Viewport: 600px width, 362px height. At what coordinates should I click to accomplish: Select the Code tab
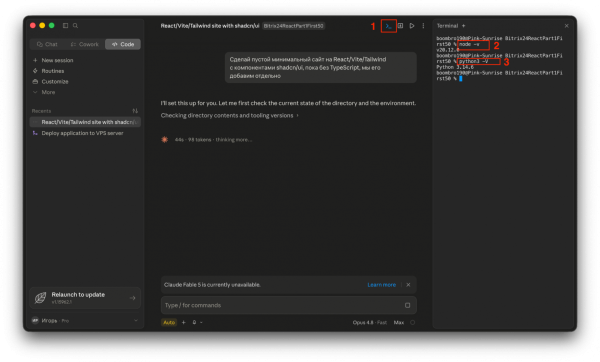123,44
